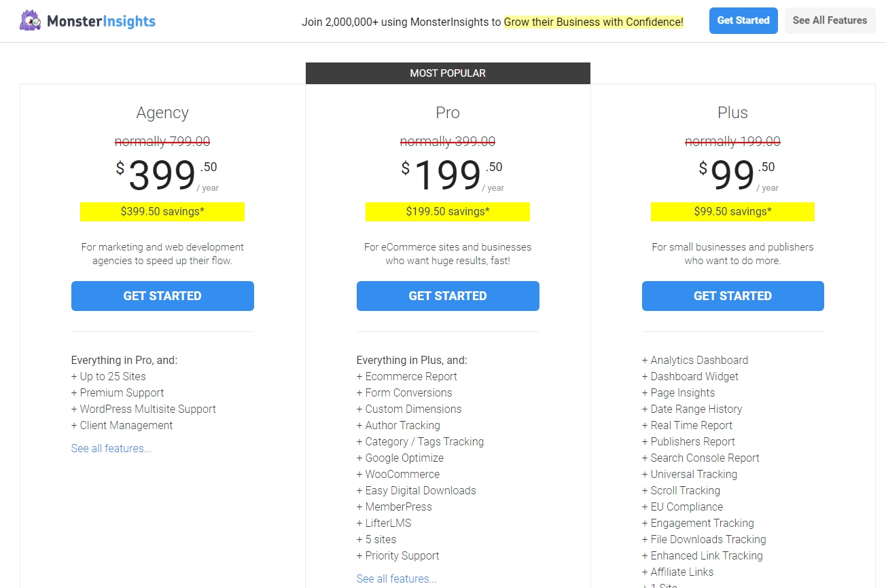The height and width of the screenshot is (588, 886).
Task: Click the MOST POPULAR banner
Action: (448, 73)
